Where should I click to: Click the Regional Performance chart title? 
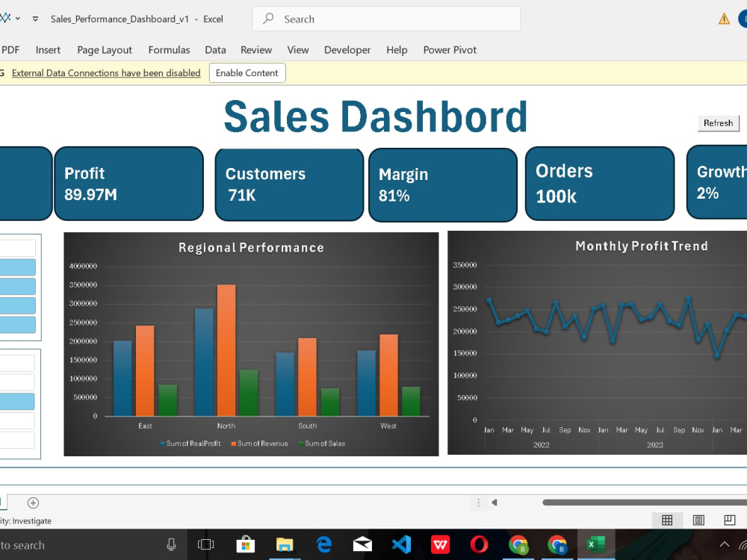251,248
